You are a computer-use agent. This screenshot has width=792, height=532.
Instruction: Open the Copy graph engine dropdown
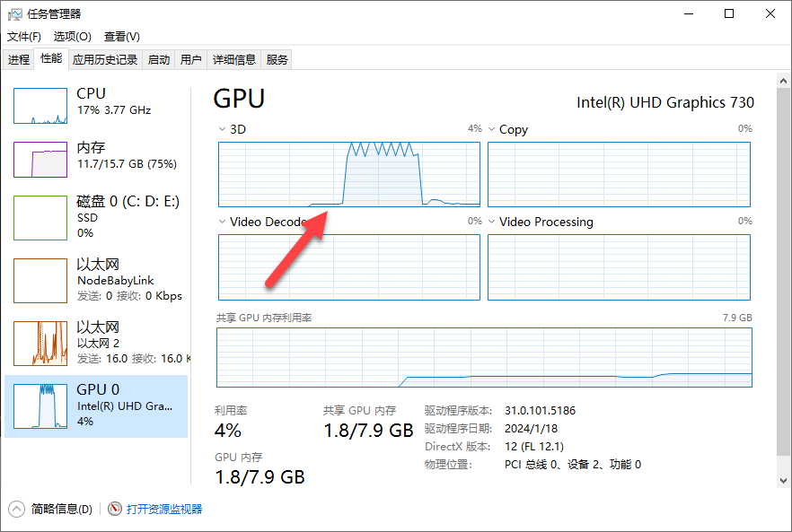pyautogui.click(x=492, y=129)
